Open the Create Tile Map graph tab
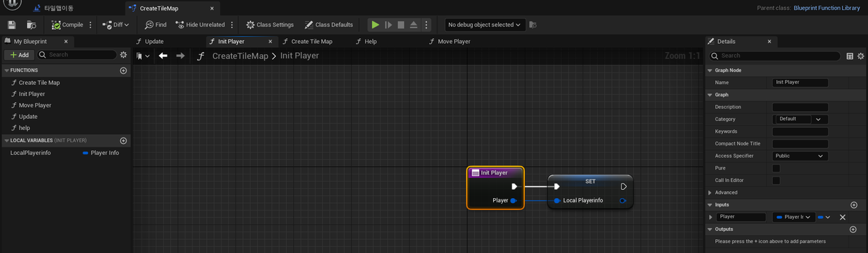Viewport: 868px width, 253px height. pyautogui.click(x=312, y=41)
